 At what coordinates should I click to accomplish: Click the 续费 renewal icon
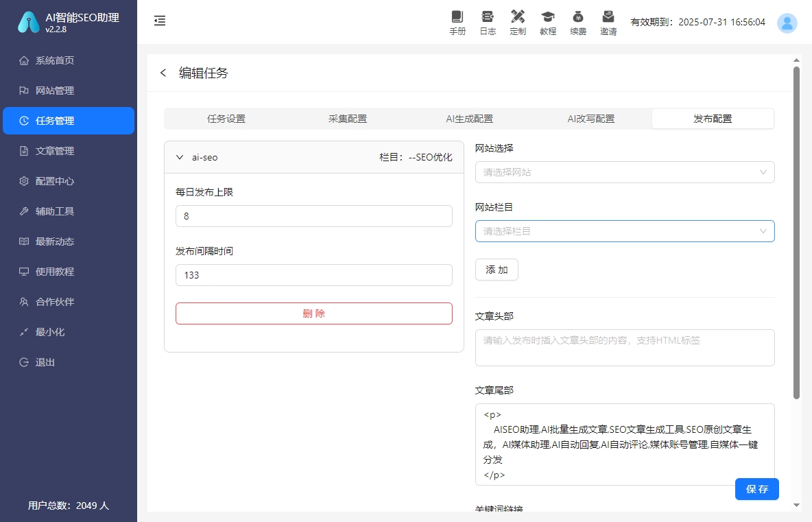tap(578, 22)
